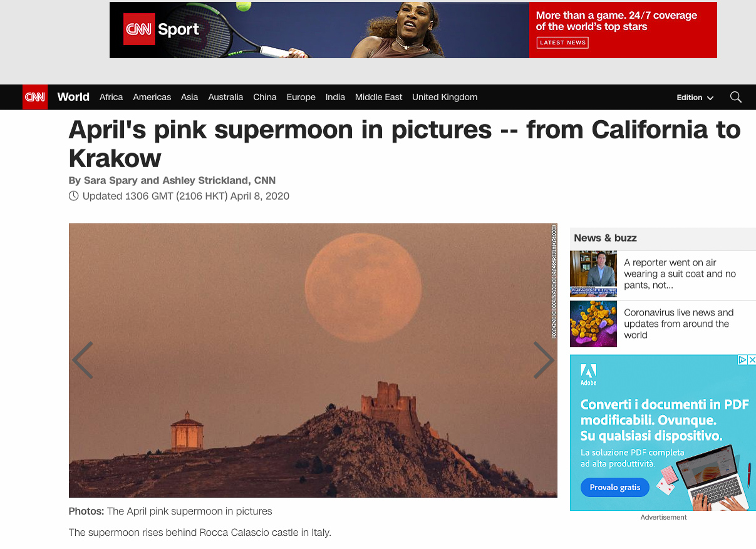
Task: Click the Adobe logo in the advertisement
Action: (588, 374)
